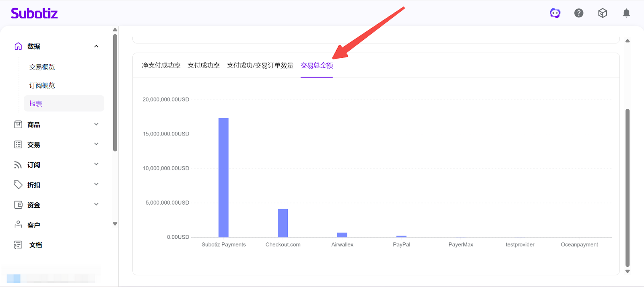The image size is (644, 287).
Task: Collapse the 数据 menu section
Action: point(96,46)
